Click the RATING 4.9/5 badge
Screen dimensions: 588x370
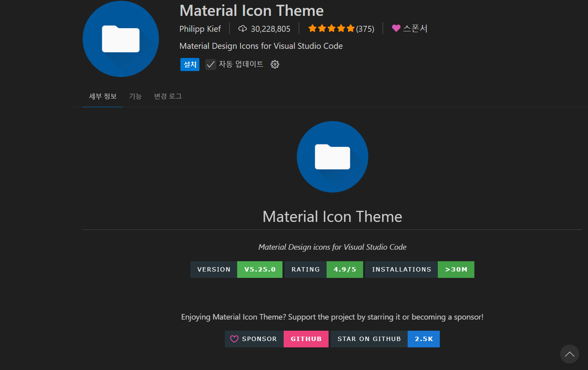pos(324,270)
